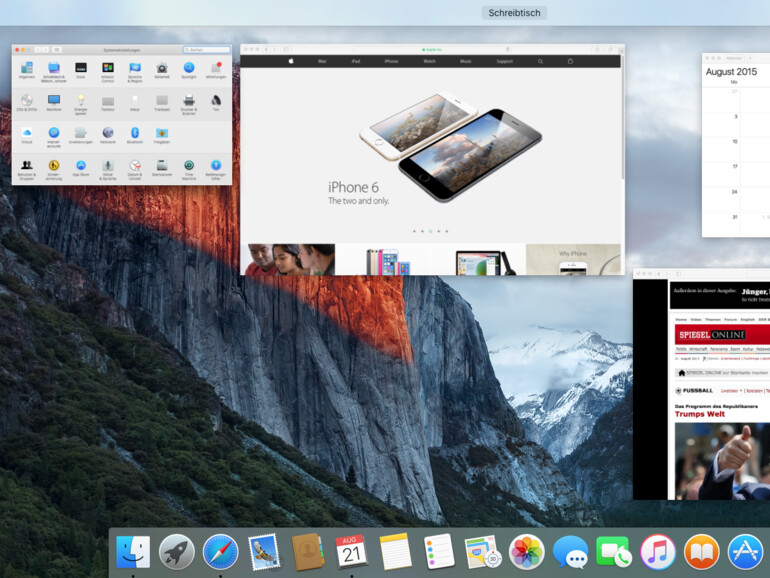Launch Launchpad rocket icon in Dock
Screen dimensions: 770x578
coord(177,552)
